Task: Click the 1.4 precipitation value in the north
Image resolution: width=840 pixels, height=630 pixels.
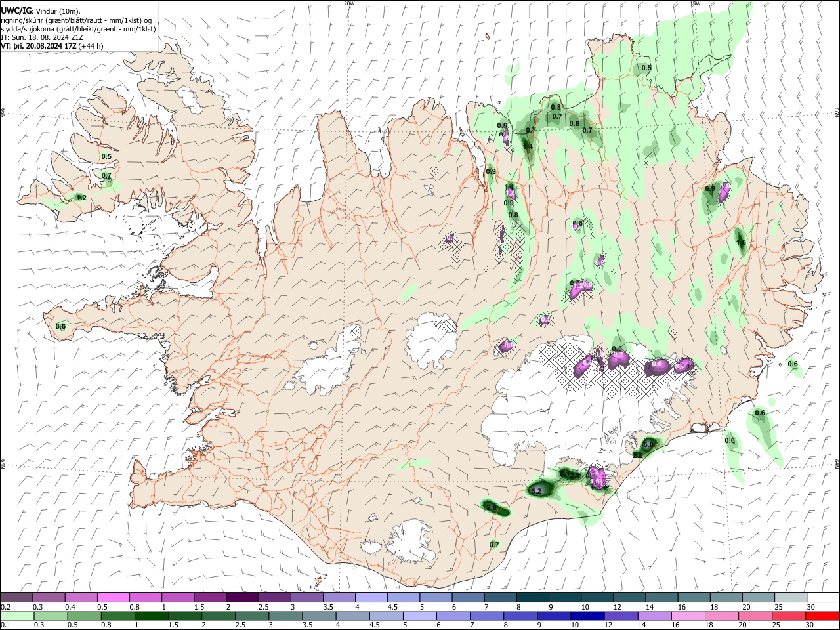Action: pos(528,146)
